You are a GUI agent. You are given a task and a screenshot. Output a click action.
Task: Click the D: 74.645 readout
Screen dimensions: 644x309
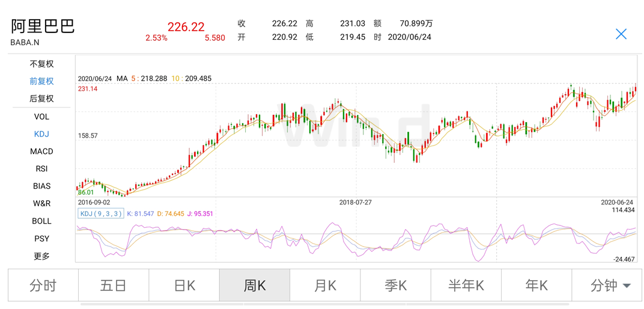[171, 213]
